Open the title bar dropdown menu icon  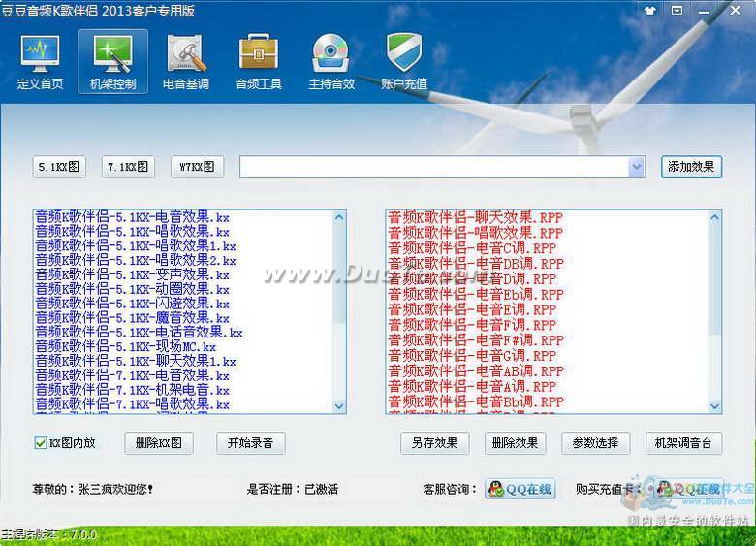point(677,10)
